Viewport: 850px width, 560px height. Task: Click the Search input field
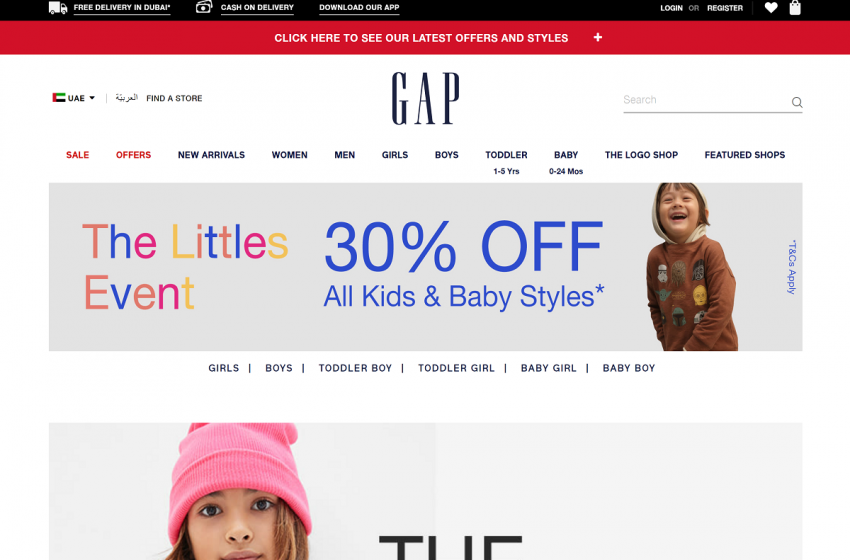[705, 100]
